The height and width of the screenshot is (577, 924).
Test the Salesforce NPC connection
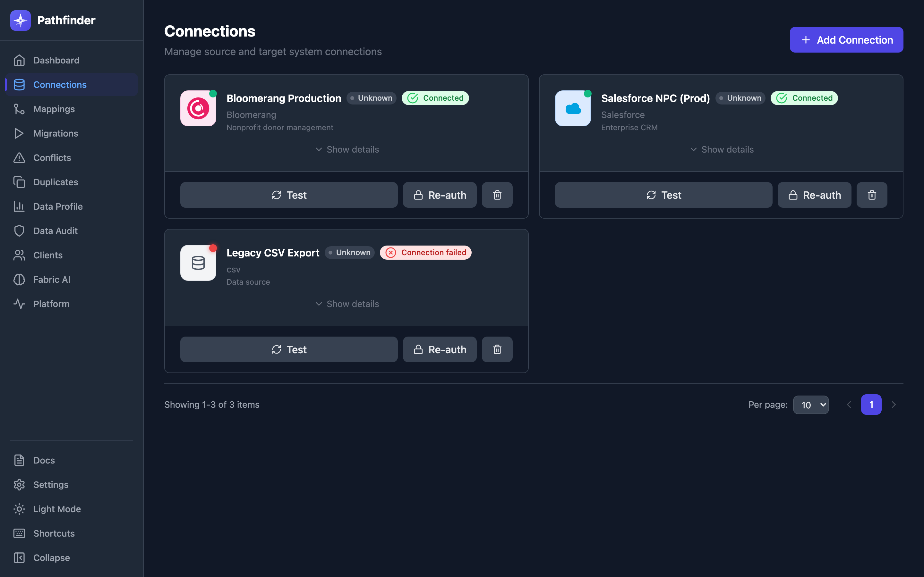(x=663, y=195)
